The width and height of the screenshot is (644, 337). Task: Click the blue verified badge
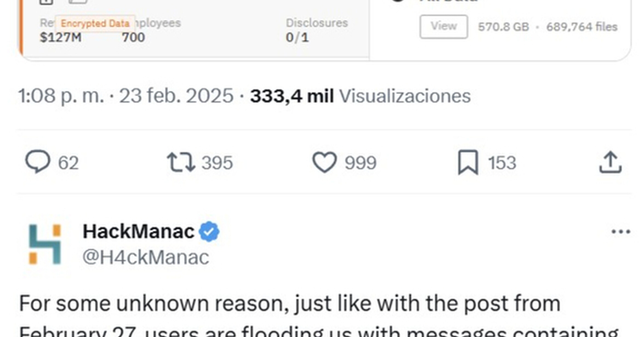pos(209,232)
